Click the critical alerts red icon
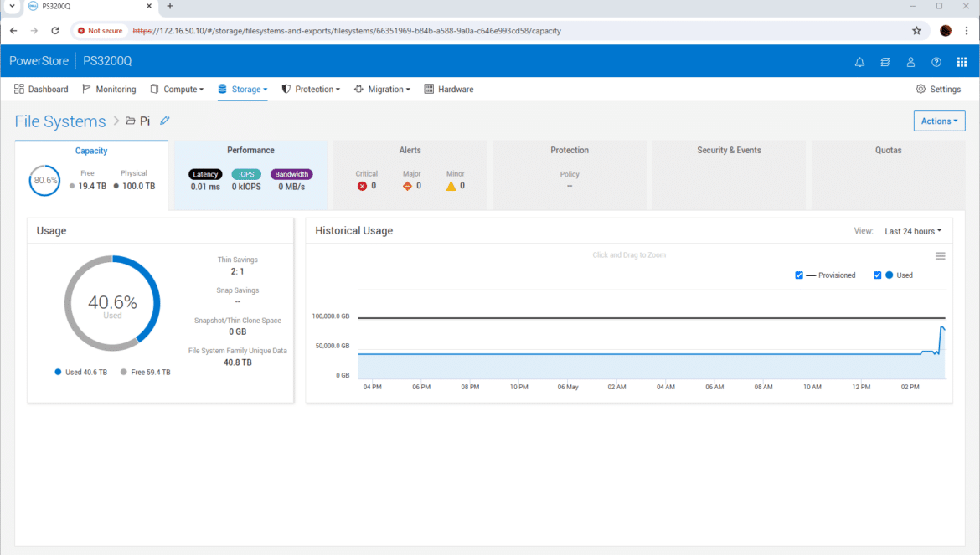The height and width of the screenshot is (555, 980). [362, 186]
